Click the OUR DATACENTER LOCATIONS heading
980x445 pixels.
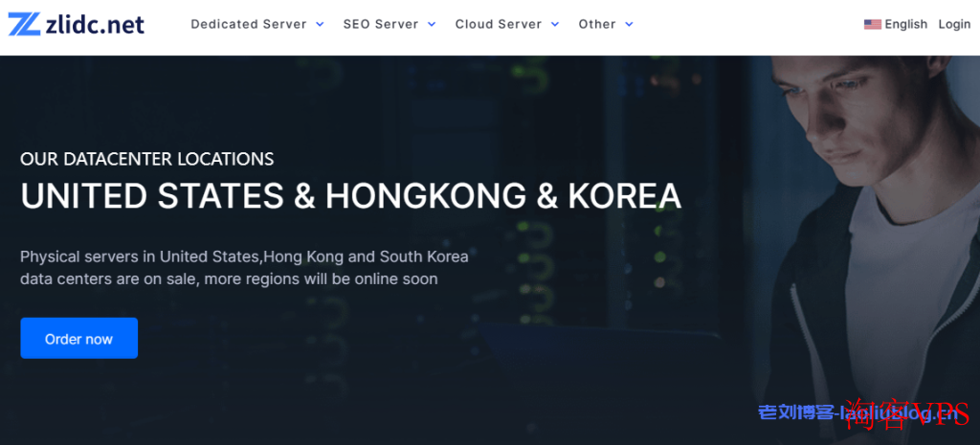[146, 160]
